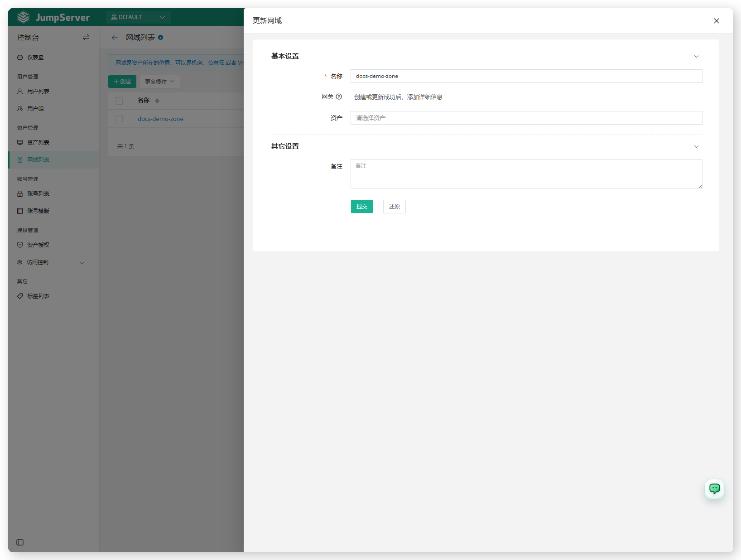The width and height of the screenshot is (741, 560).
Task: Click the green 提交 button
Action: [362, 207]
